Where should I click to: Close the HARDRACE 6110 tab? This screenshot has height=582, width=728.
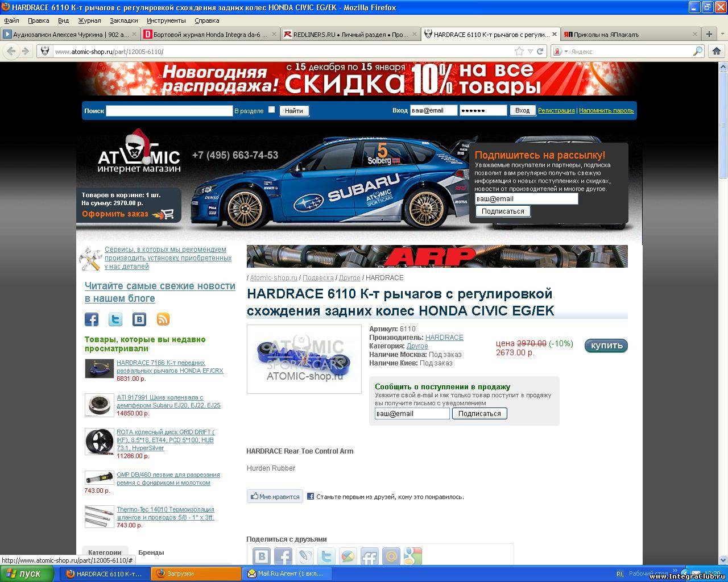[x=555, y=34]
